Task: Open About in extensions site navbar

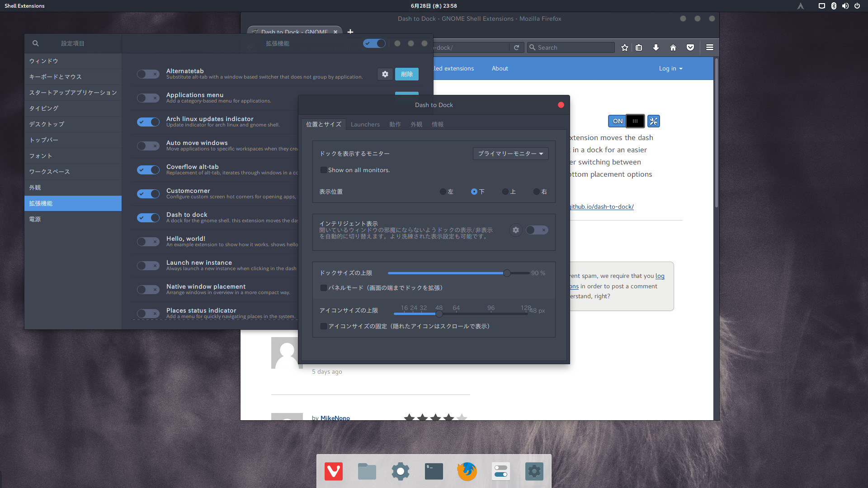Action: pyautogui.click(x=500, y=68)
